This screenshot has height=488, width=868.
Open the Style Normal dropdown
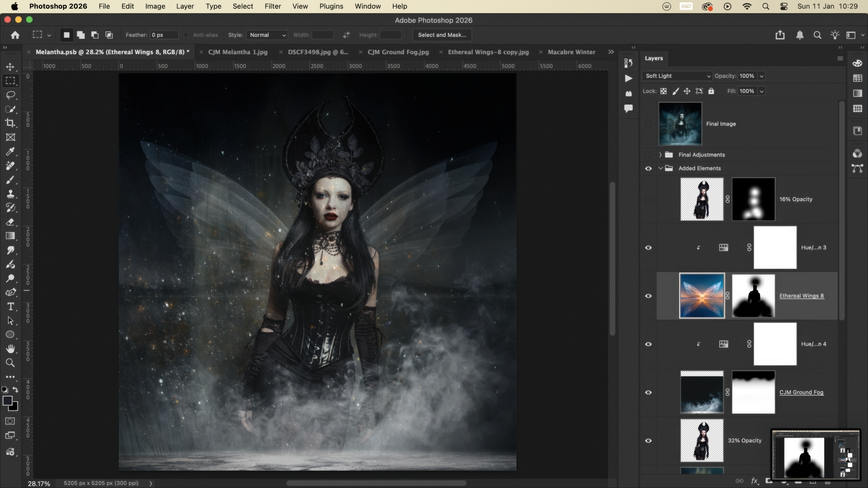[x=267, y=35]
